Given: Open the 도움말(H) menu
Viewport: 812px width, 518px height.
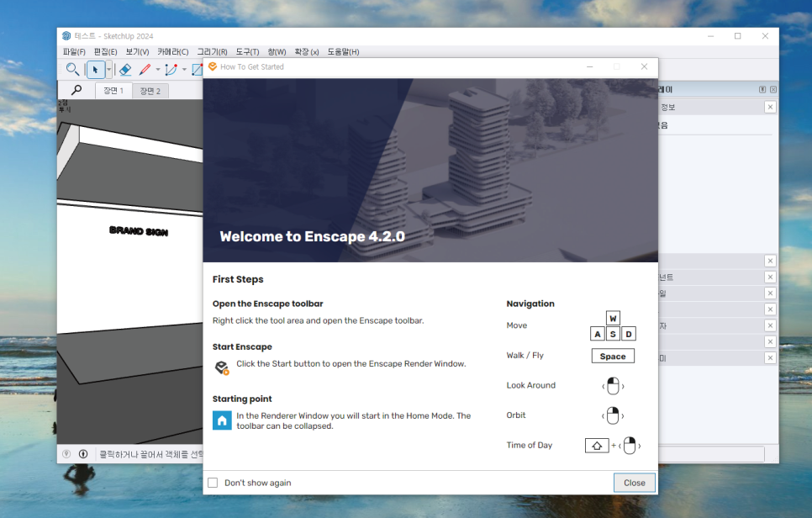Looking at the screenshot, I should click(x=343, y=52).
